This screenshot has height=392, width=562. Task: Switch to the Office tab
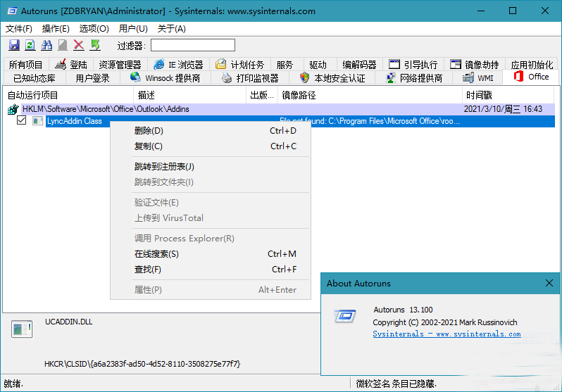pyautogui.click(x=531, y=77)
